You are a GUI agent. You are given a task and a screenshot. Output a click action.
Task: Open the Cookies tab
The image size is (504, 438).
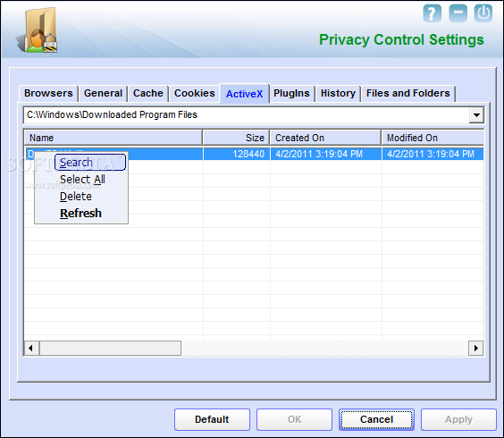point(194,93)
